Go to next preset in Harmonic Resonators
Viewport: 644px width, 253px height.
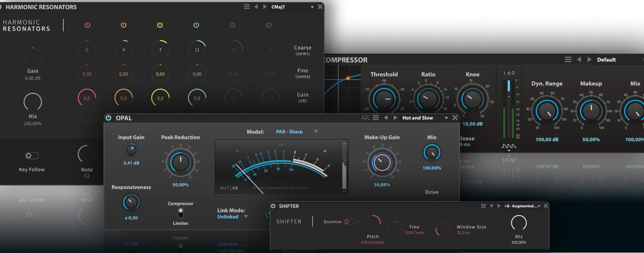(x=265, y=7)
